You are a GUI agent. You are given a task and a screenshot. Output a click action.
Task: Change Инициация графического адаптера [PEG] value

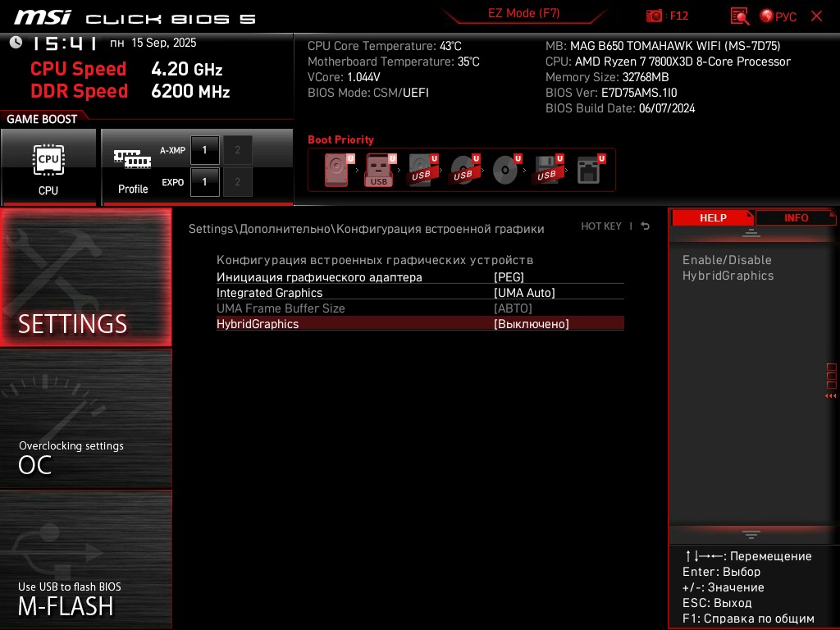pos(509,277)
